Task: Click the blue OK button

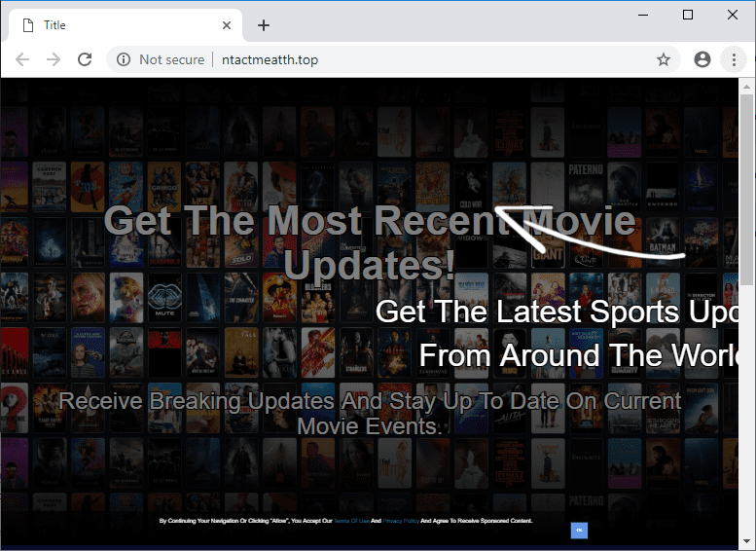Action: (579, 530)
